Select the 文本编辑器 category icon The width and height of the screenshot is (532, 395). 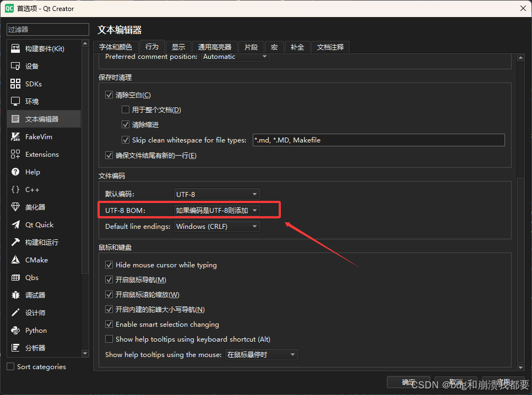tap(15, 119)
